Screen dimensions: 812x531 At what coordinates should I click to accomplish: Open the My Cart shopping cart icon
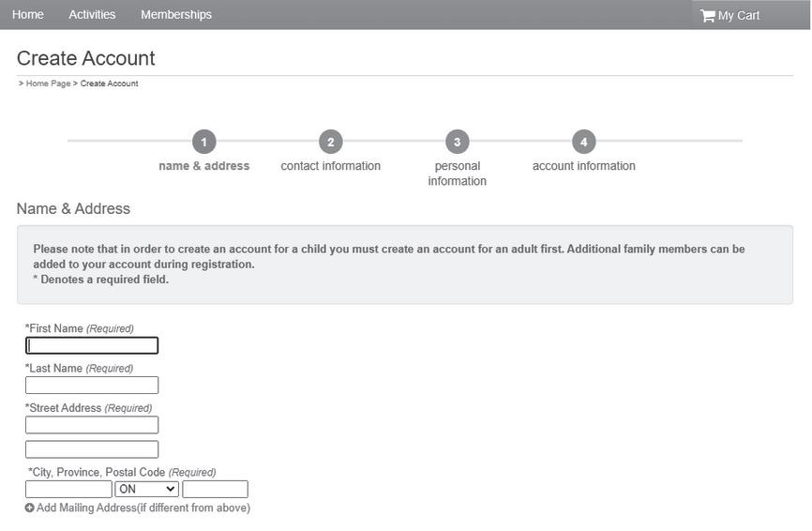pos(707,16)
